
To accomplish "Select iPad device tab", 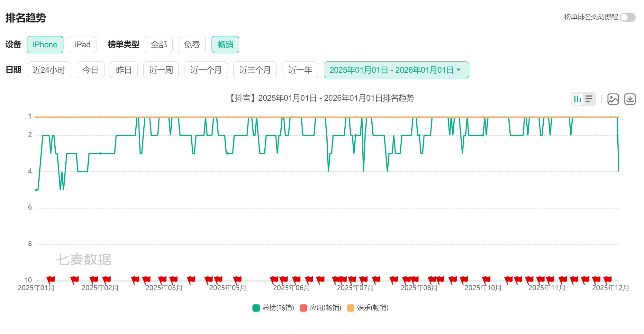I will 83,45.
